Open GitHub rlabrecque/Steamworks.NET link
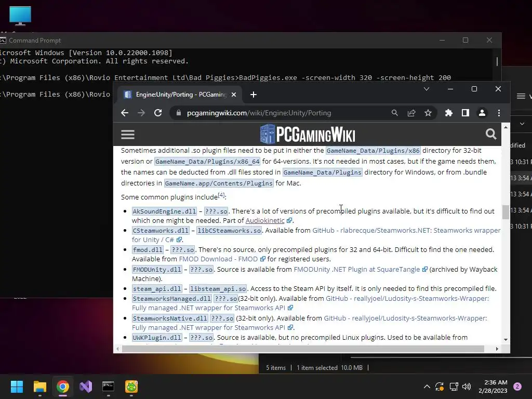 tap(406, 230)
